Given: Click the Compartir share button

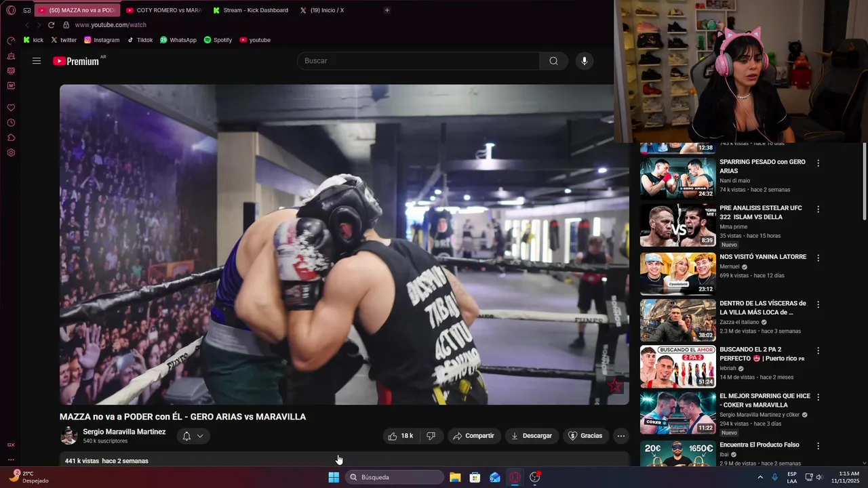Looking at the screenshot, I should tap(473, 436).
